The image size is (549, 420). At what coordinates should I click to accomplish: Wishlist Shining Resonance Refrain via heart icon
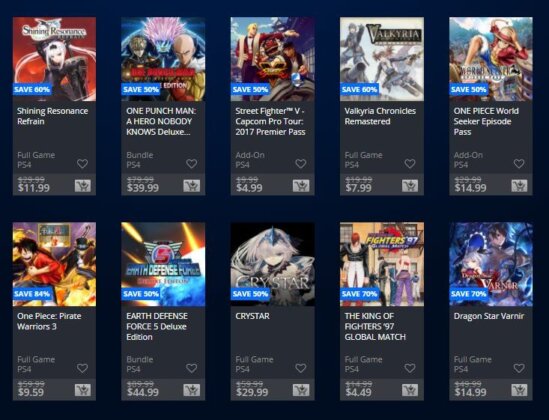(x=82, y=163)
